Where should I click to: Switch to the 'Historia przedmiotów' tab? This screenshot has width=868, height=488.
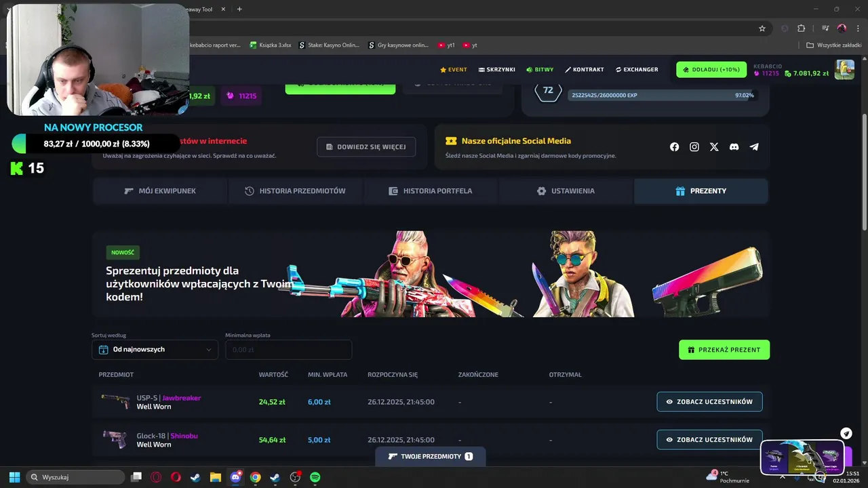(295, 191)
